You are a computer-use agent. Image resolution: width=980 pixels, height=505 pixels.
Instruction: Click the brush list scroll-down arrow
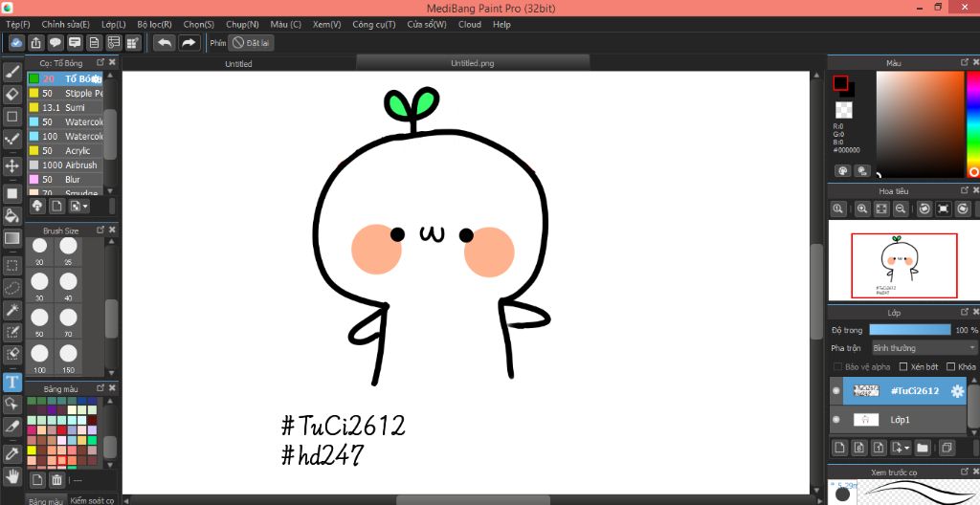[x=110, y=190]
